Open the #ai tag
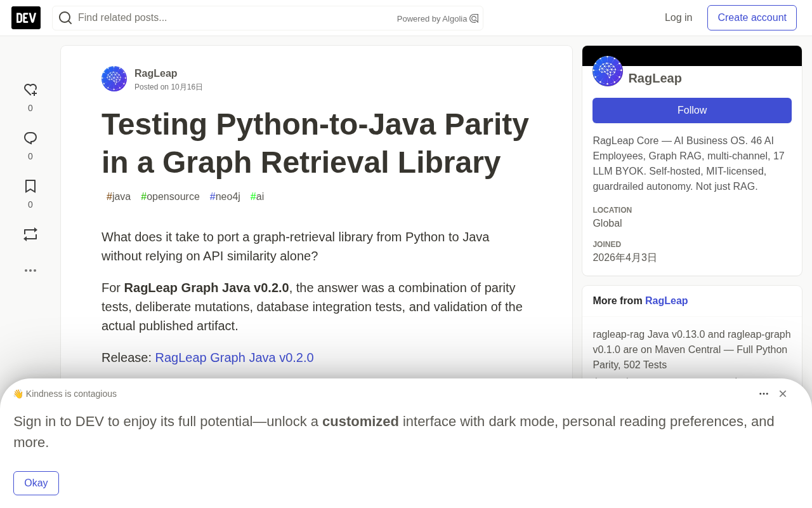The width and height of the screenshot is (812, 508). click(x=257, y=197)
